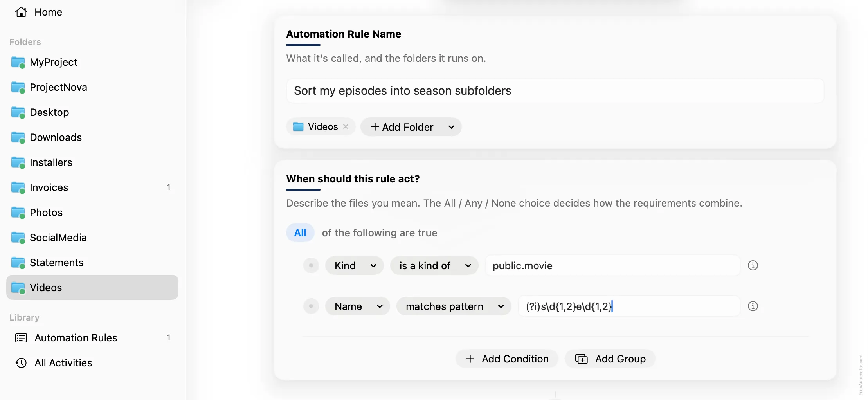Click the plus icon in Add Condition
The width and height of the screenshot is (868, 400).
470,359
